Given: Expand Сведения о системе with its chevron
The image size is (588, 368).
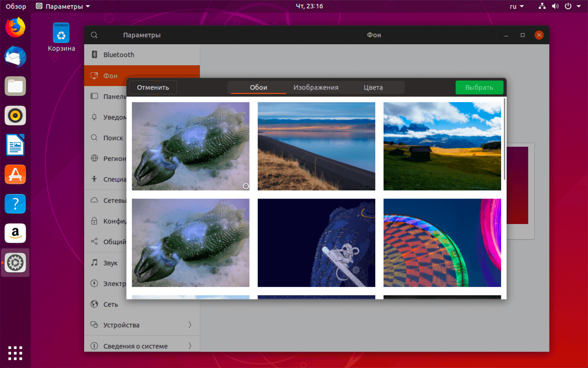Looking at the screenshot, I should (190, 346).
